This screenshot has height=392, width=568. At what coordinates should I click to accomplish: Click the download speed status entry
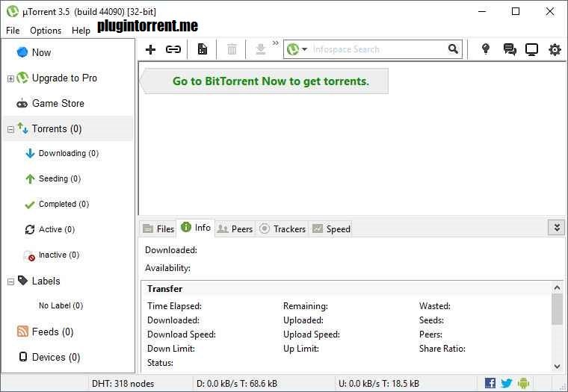[237, 383]
